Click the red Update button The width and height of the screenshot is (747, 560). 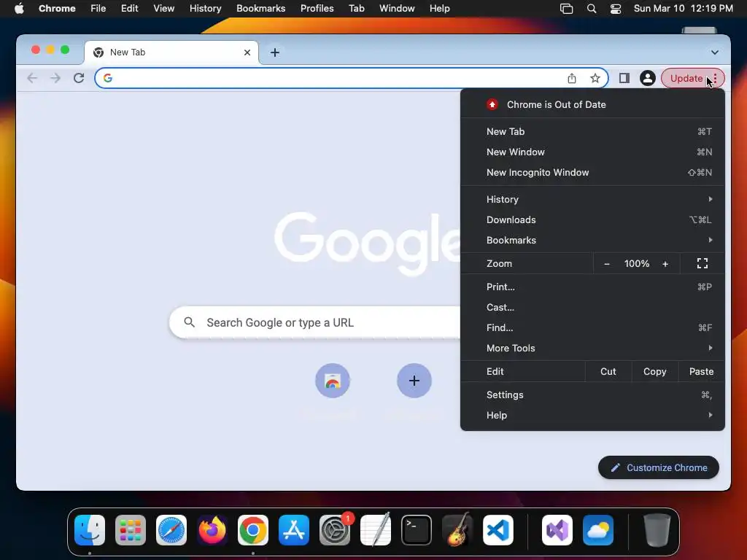pyautogui.click(x=686, y=78)
